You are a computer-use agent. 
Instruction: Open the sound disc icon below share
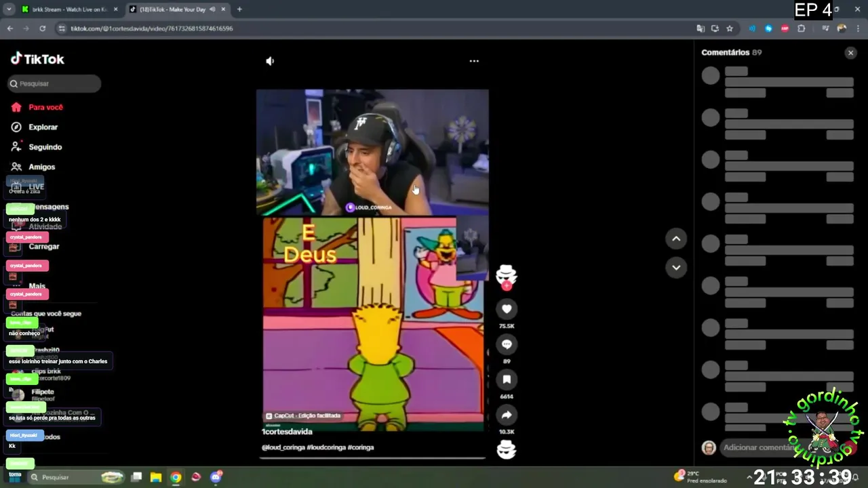click(507, 449)
